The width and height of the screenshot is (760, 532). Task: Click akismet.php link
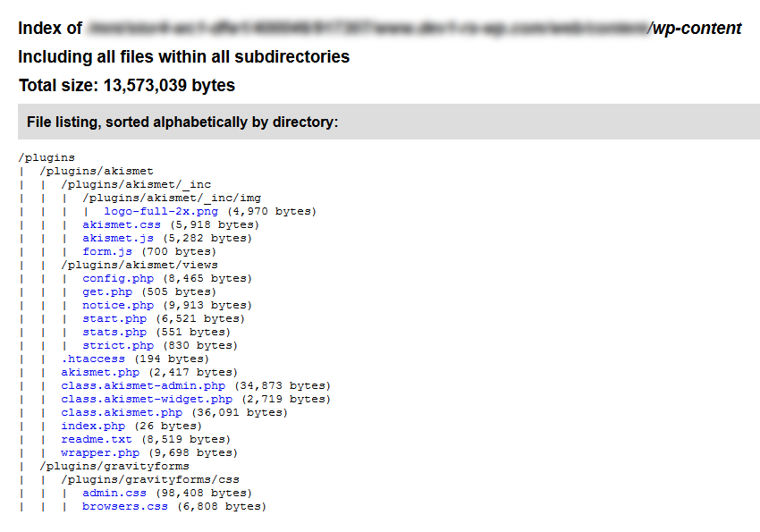point(100,372)
